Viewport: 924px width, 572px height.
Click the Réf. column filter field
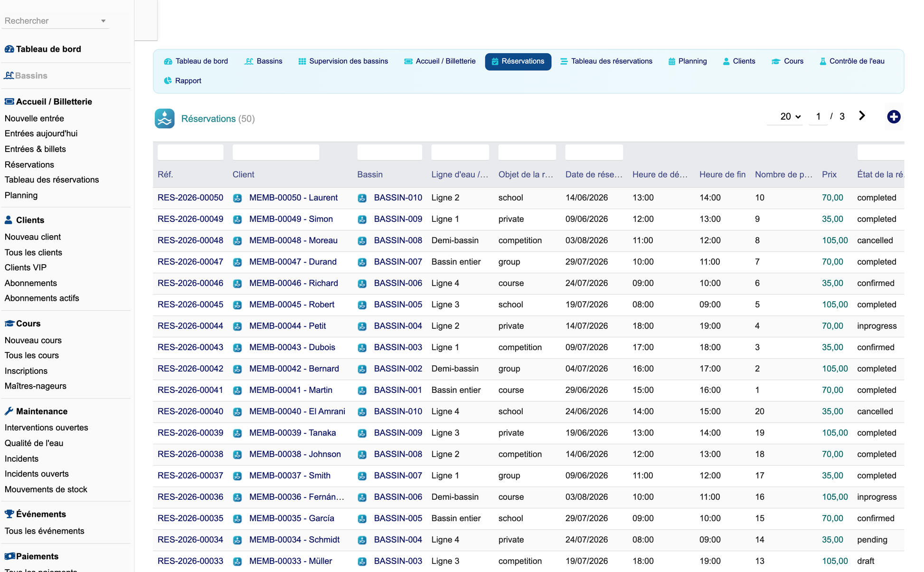(190, 152)
